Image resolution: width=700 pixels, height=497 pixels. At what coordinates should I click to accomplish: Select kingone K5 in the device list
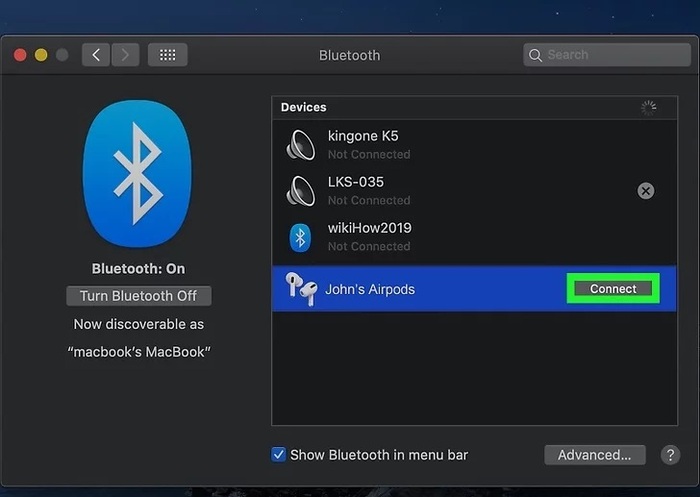pos(475,145)
